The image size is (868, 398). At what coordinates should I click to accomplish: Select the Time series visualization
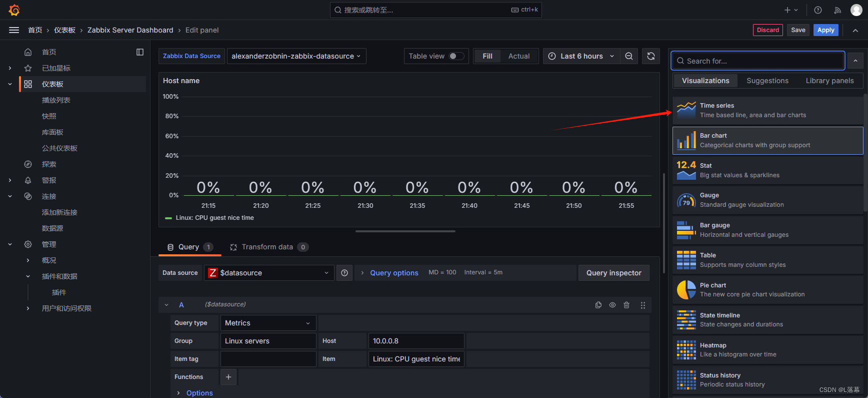coord(768,110)
